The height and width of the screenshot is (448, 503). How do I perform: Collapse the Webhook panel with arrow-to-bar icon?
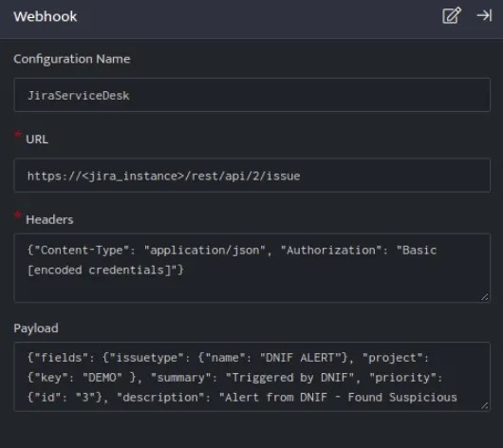pos(484,15)
